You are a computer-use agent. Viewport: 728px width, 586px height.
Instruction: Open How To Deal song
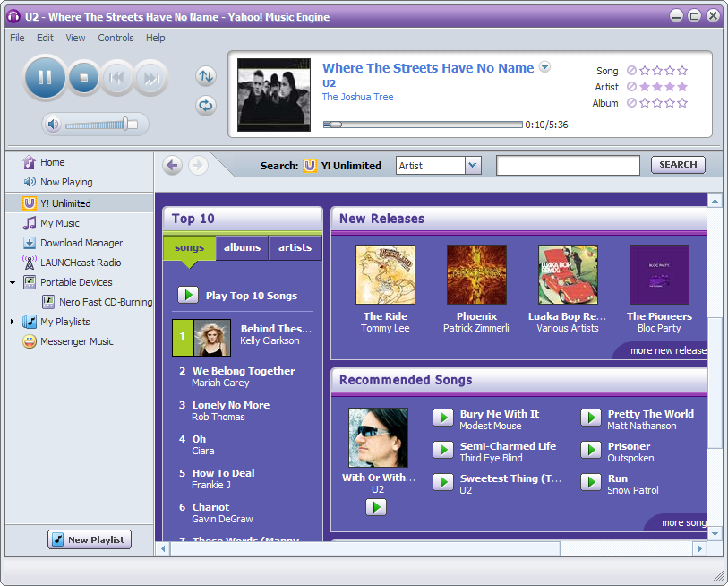223,473
